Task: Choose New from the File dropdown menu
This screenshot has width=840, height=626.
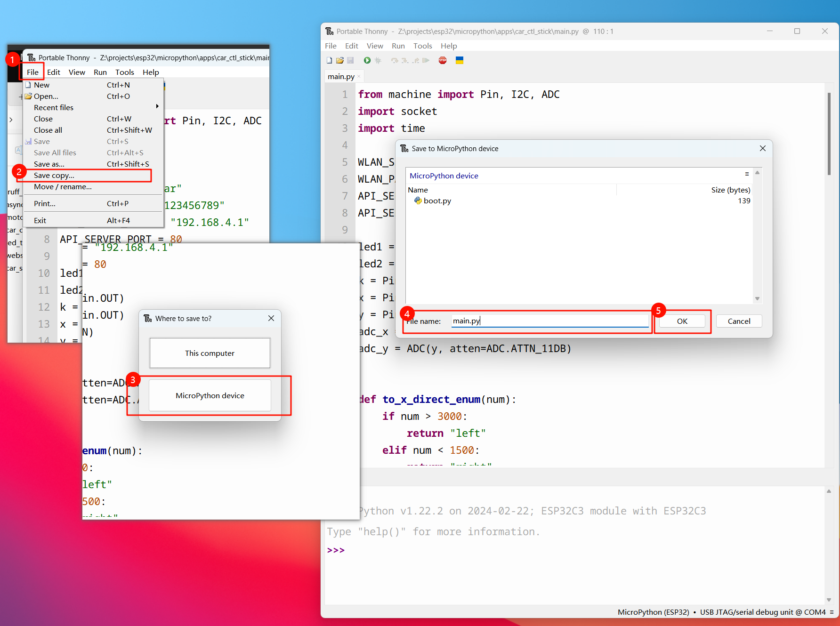Action: (93, 85)
